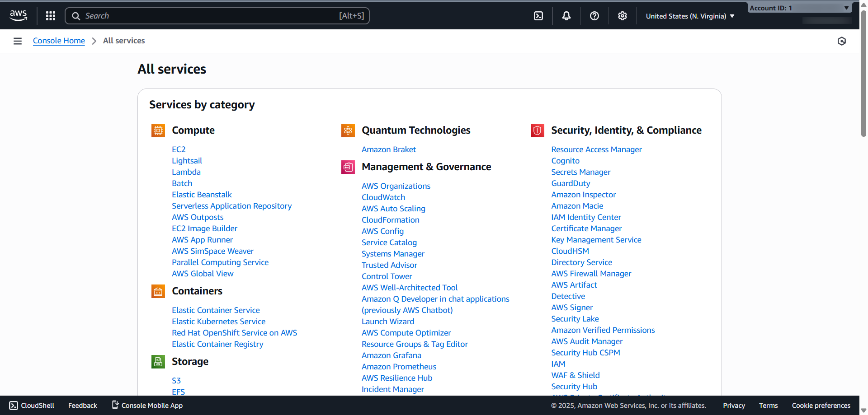This screenshot has height=415, width=868.
Task: Launch CloudShell from the top bar icon
Action: coord(538,16)
